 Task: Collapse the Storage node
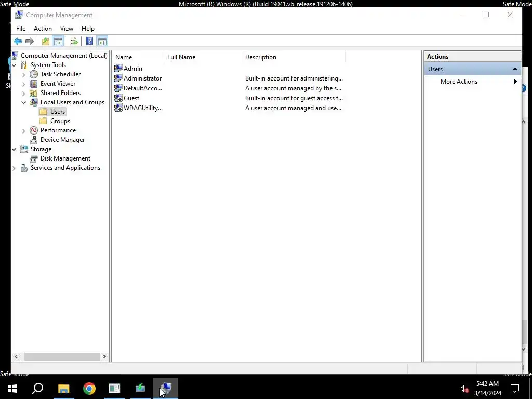pos(14,149)
